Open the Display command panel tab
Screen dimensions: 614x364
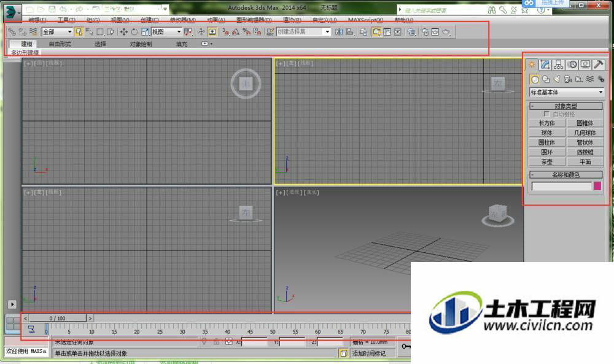click(585, 64)
